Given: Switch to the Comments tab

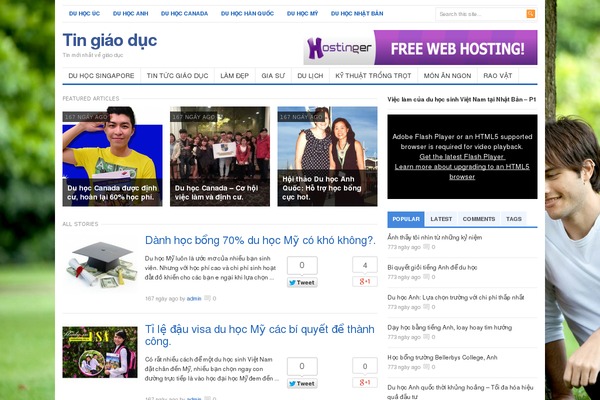Looking at the screenshot, I should pos(479,219).
